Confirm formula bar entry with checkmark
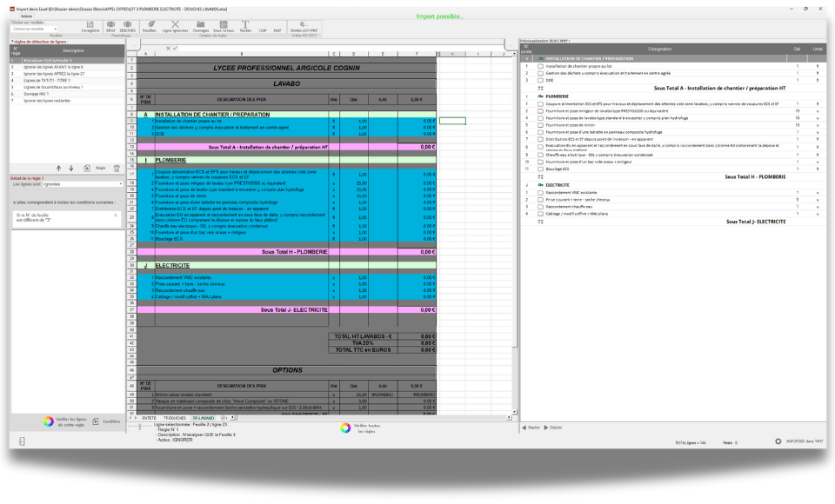 [175, 49]
